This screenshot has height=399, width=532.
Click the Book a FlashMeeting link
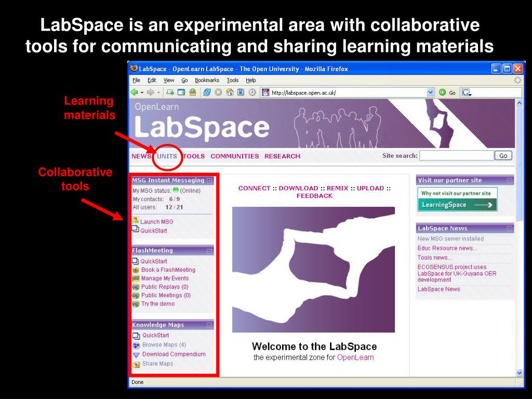(168, 270)
